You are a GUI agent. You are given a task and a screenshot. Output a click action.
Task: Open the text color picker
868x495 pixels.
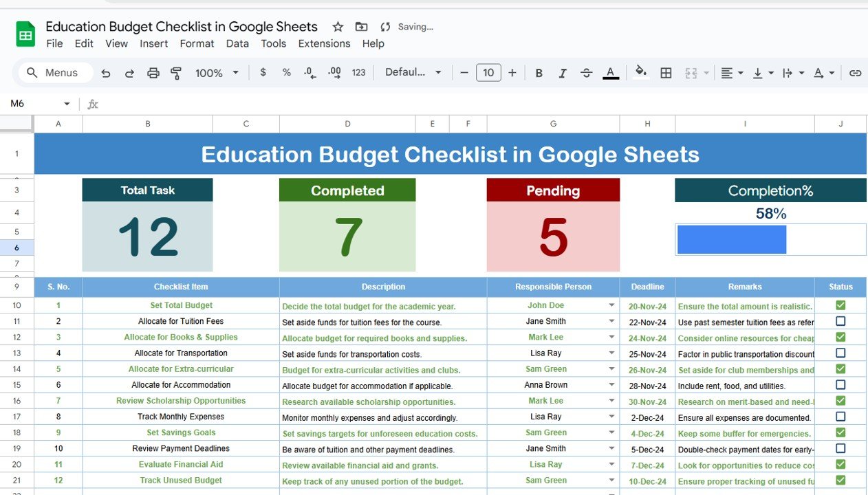(x=610, y=73)
